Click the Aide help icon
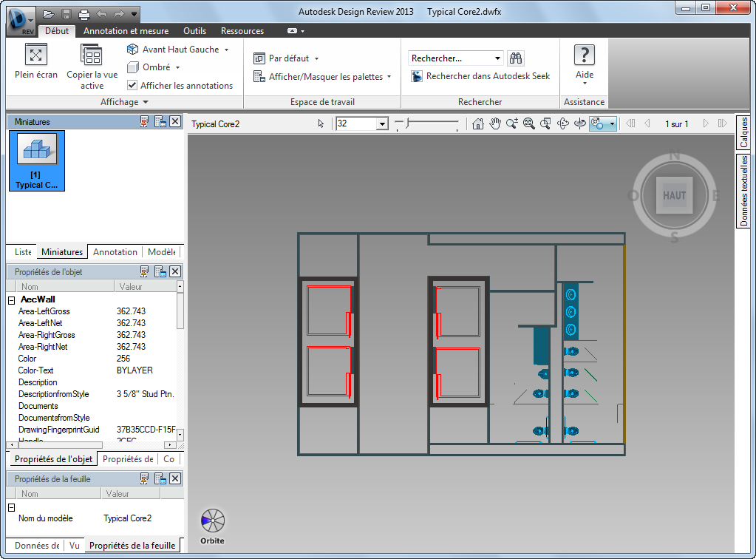This screenshot has height=559, width=756. pyautogui.click(x=585, y=55)
